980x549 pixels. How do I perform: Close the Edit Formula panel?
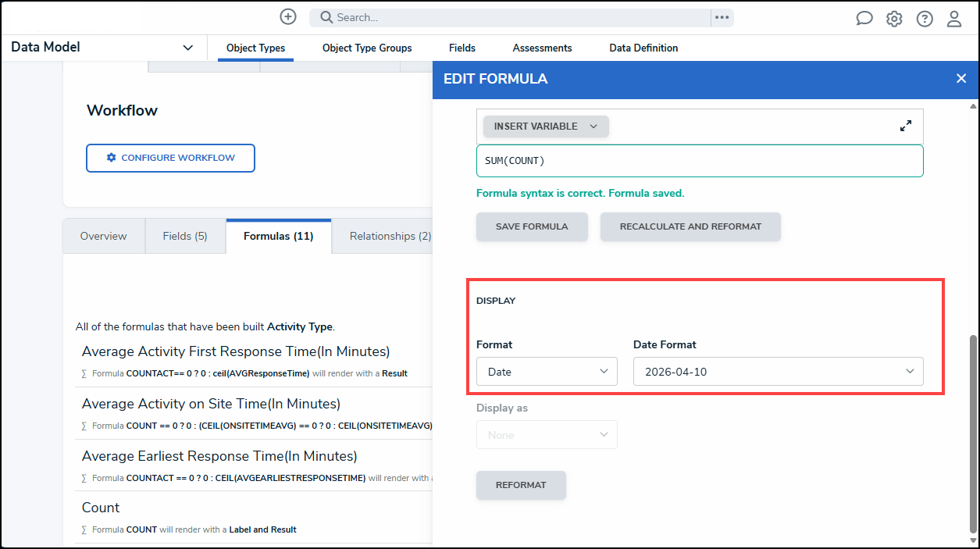961,78
